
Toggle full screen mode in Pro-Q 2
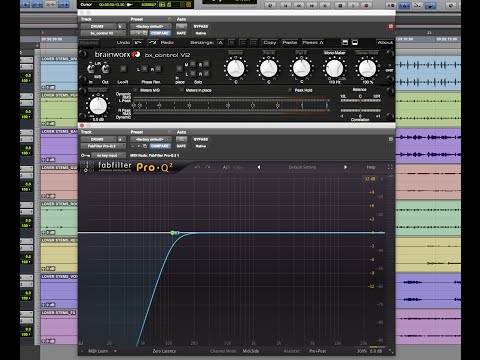[390, 167]
